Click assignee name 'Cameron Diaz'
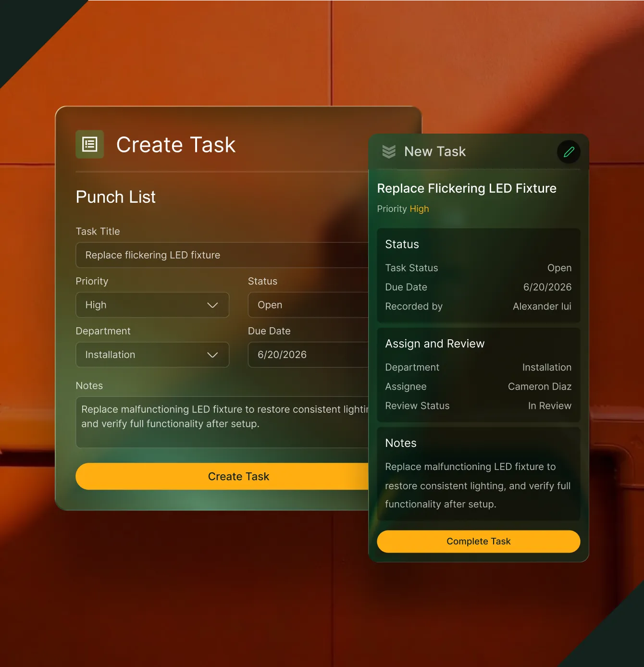The width and height of the screenshot is (644, 667). [x=540, y=387]
